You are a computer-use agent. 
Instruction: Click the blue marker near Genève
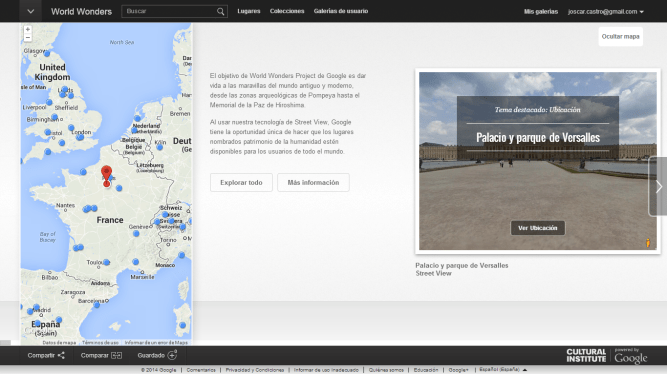(136, 234)
